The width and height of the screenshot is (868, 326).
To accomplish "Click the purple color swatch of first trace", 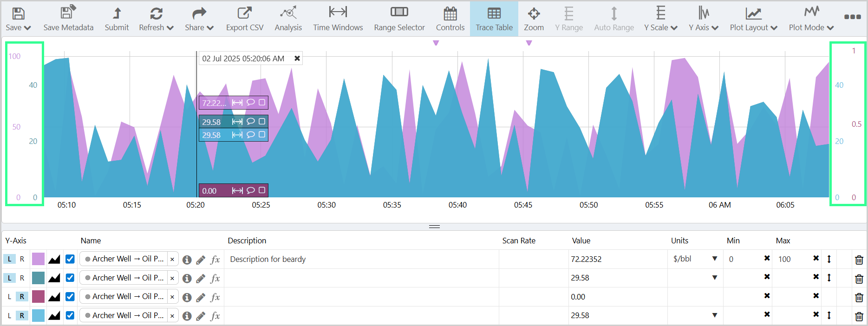I will 38,259.
